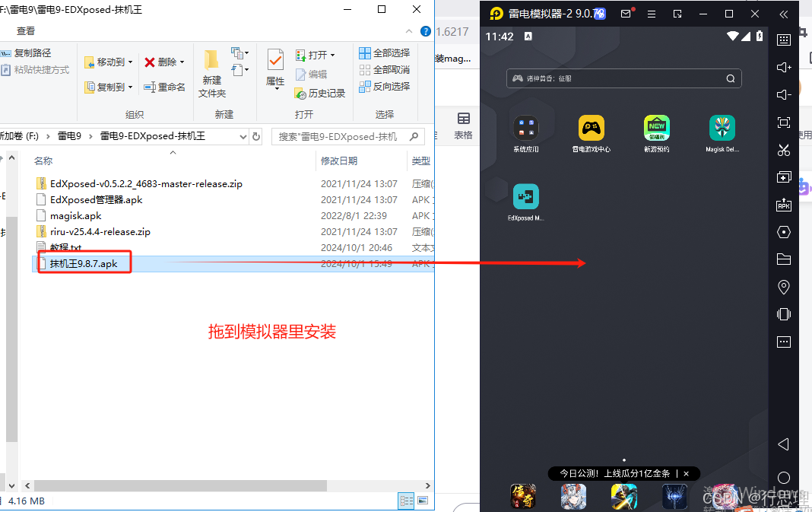
Task: Open the location pin icon in emulator sidebar
Action: [784, 287]
